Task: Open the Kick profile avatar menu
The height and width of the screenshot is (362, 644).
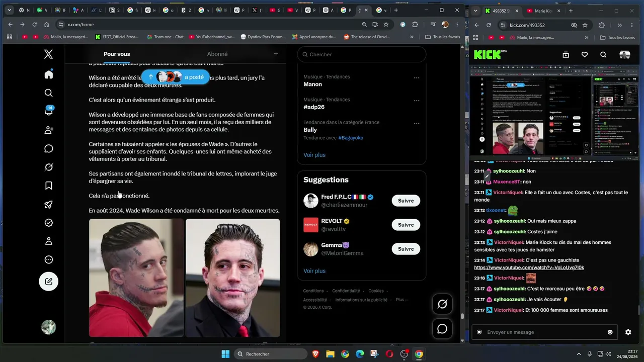Action: 625,55
